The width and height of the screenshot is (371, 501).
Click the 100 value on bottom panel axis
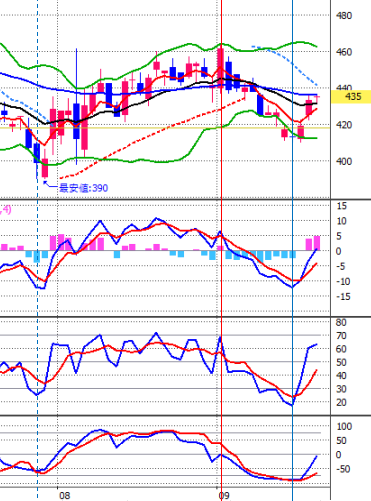tap(344, 426)
